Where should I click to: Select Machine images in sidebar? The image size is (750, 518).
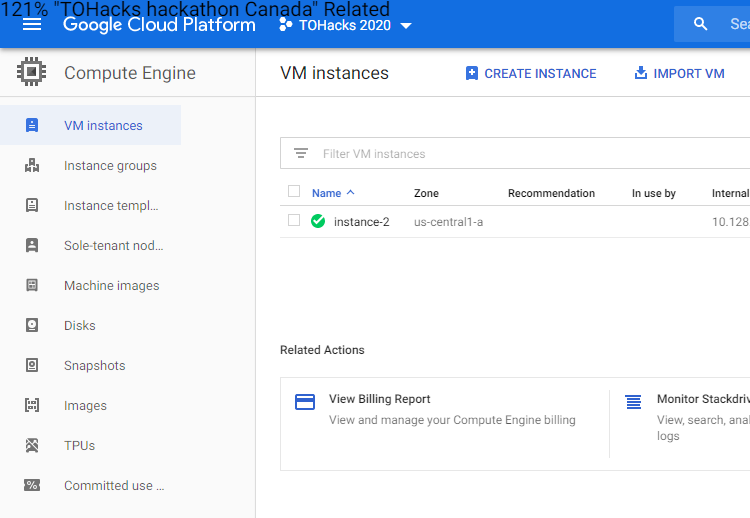pos(111,286)
